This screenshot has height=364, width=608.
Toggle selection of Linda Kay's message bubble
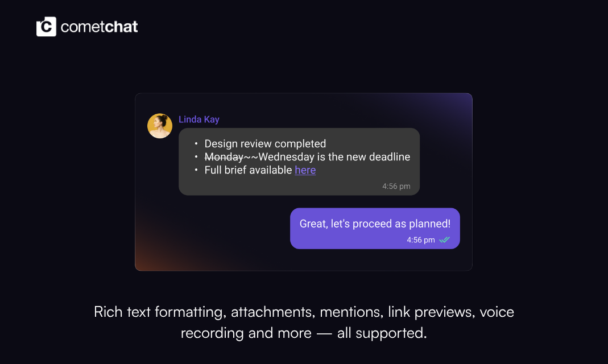coord(299,161)
